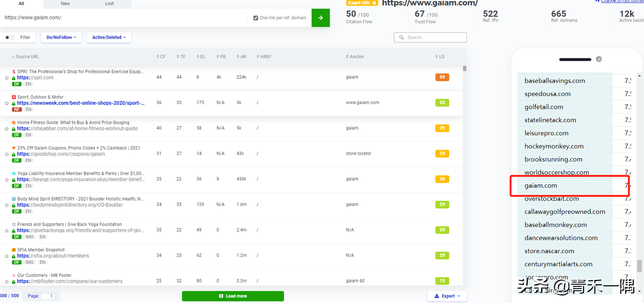Click the IMG badge under sfia.org
Image resolution: width=644 pixels, height=303 pixels.
click(30, 262)
